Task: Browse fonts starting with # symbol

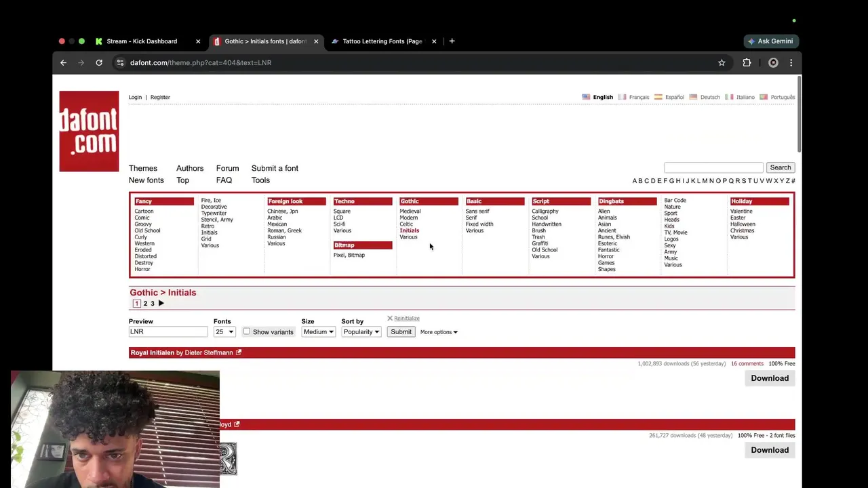Action: click(x=793, y=181)
